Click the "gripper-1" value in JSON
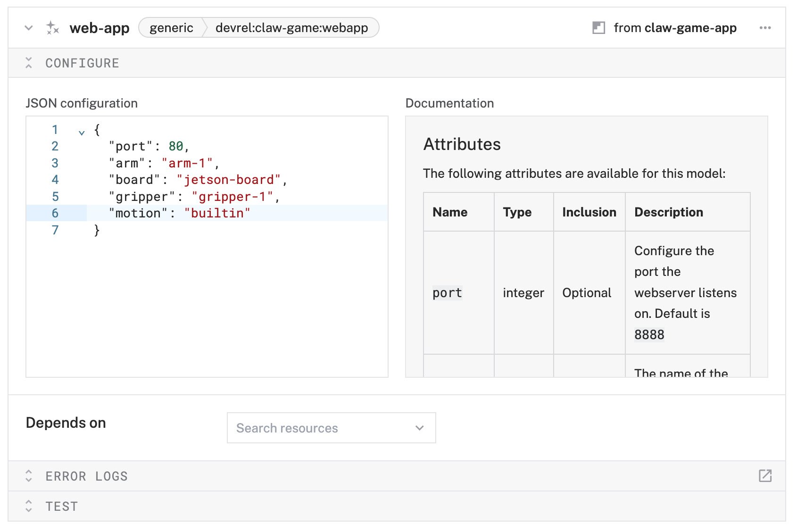Image resolution: width=797 pixels, height=532 pixels. pyautogui.click(x=232, y=197)
